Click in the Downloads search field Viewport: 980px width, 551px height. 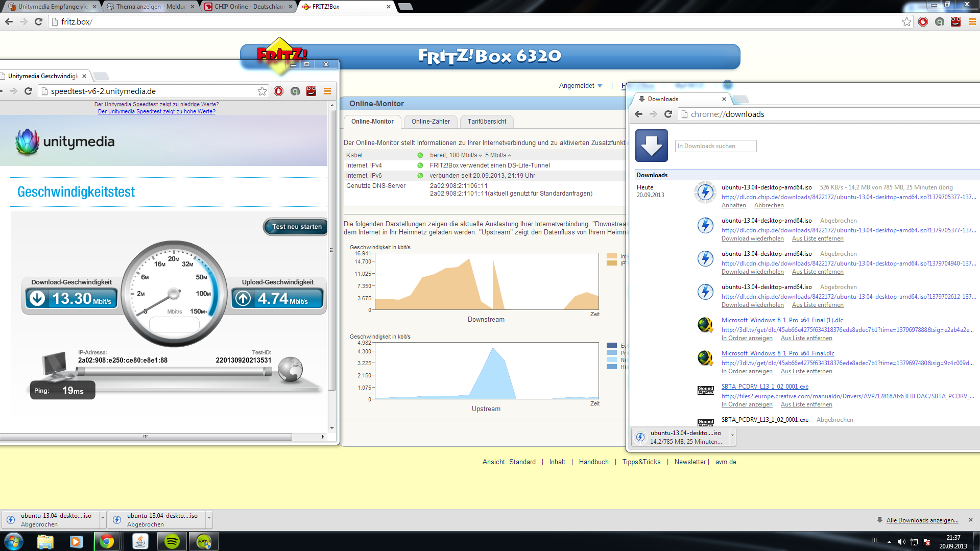pyautogui.click(x=715, y=146)
